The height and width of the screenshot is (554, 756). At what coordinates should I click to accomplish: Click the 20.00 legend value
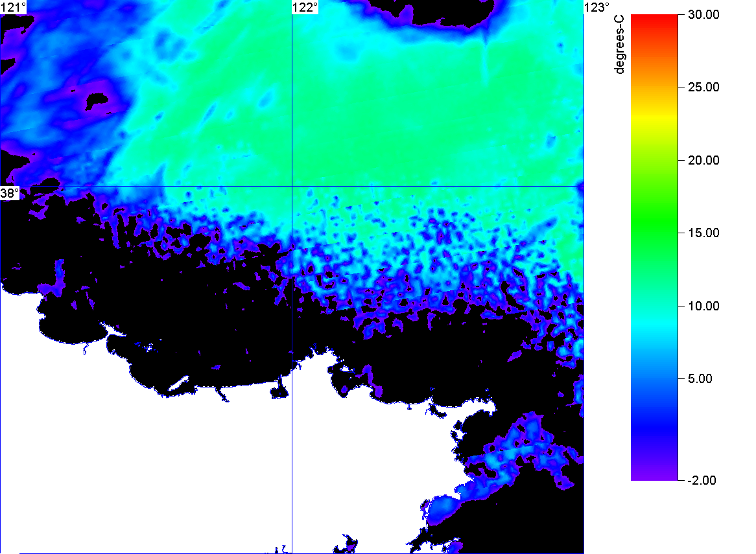pos(703,161)
